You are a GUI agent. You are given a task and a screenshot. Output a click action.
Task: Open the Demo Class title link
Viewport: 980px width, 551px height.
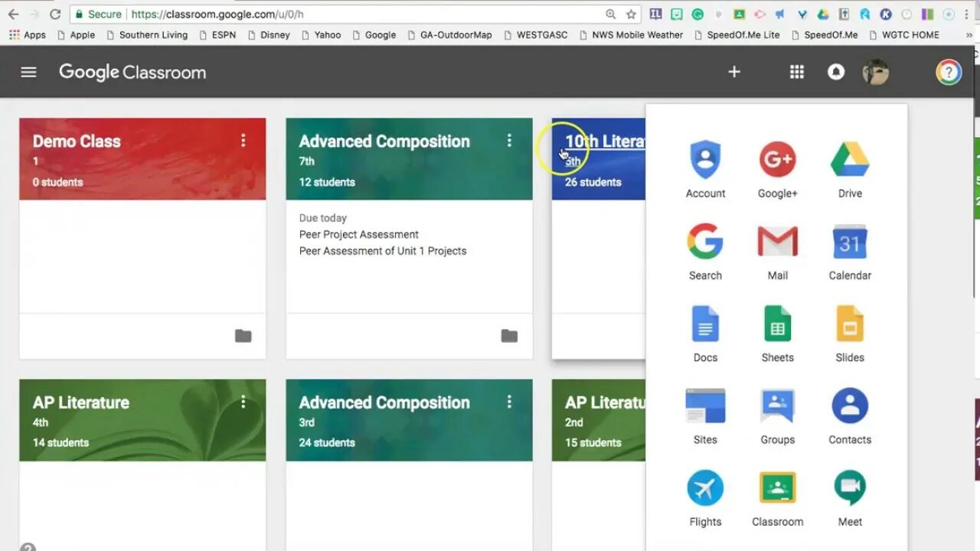77,142
